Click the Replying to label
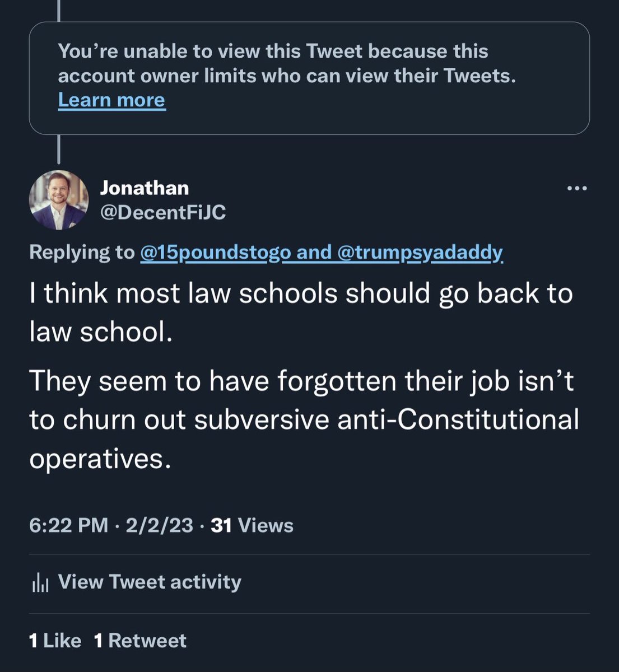 tap(82, 253)
